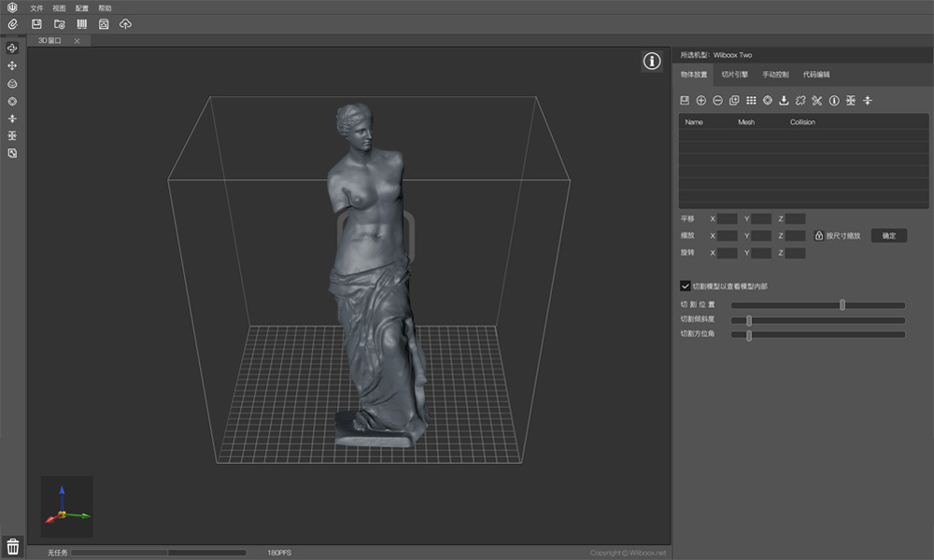Click the Name column header

(694, 122)
